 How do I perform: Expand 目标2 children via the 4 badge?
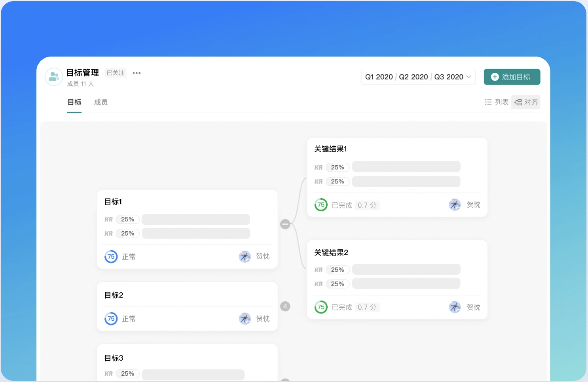[285, 306]
